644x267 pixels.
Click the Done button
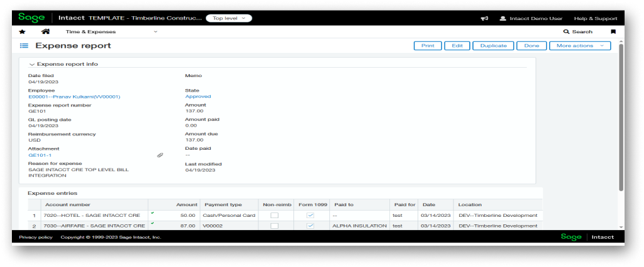[x=532, y=46]
